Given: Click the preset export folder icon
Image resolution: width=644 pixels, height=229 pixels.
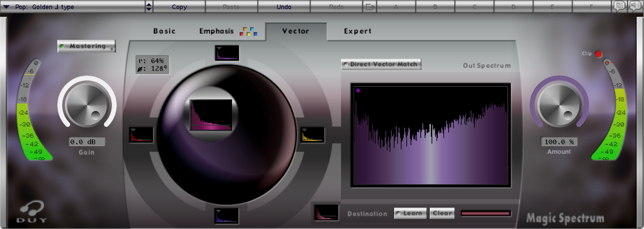Looking at the screenshot, I should (369, 7).
